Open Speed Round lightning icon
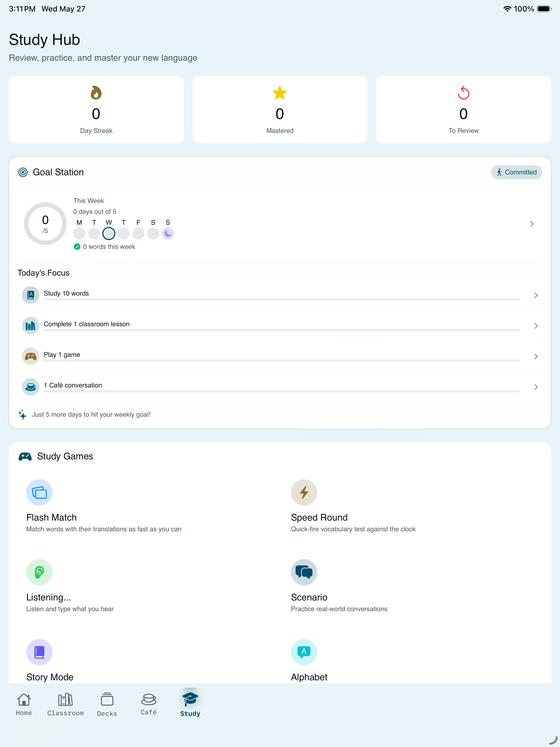Viewport: 560px width, 747px height. click(304, 492)
